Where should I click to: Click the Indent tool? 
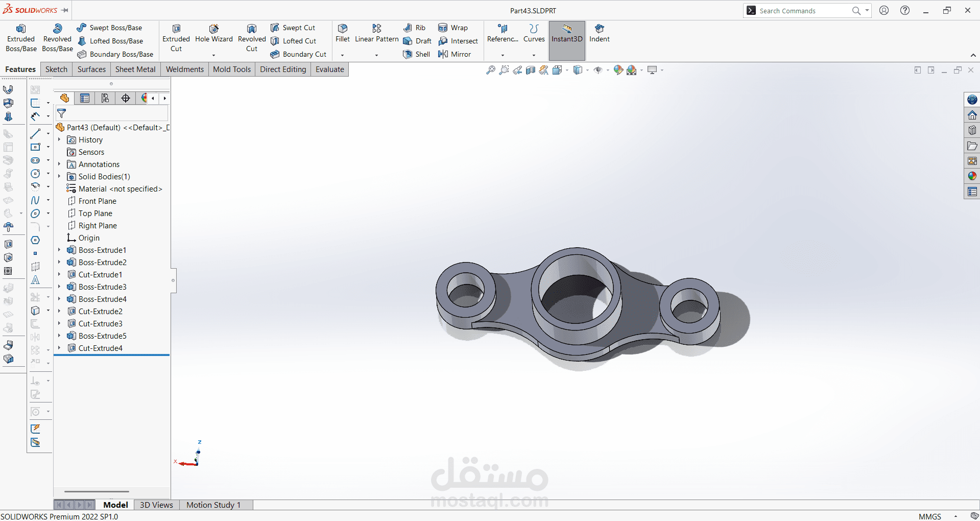(x=600, y=34)
